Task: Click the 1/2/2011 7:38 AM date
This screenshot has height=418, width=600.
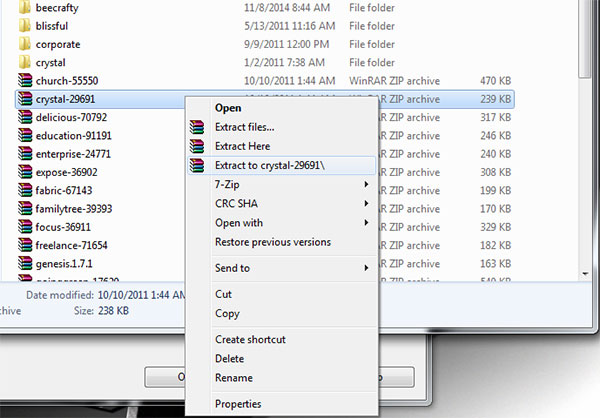Action: pyautogui.click(x=284, y=62)
